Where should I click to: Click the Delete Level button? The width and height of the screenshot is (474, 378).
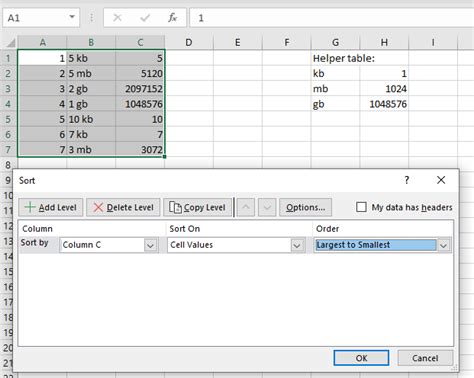123,207
